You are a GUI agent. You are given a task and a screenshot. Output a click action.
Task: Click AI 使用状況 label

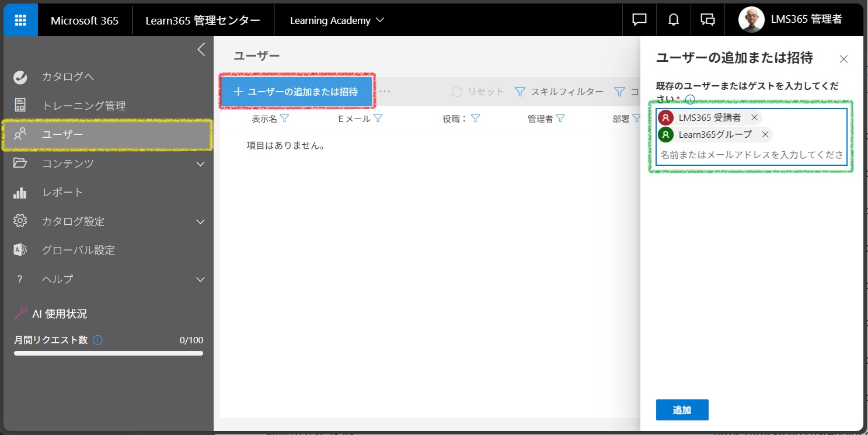click(60, 314)
